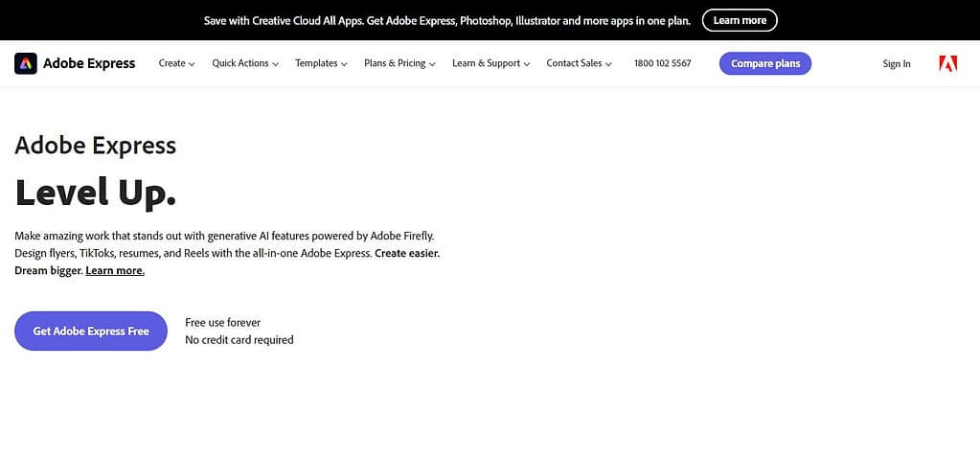Click the chevron next to Create
The image size is (980, 457).
pos(192,64)
